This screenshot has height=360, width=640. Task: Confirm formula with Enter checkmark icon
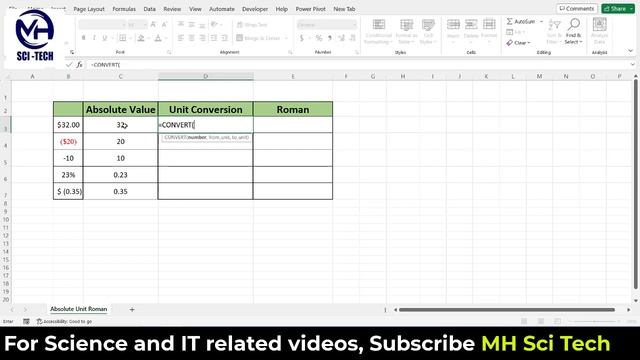click(69, 64)
